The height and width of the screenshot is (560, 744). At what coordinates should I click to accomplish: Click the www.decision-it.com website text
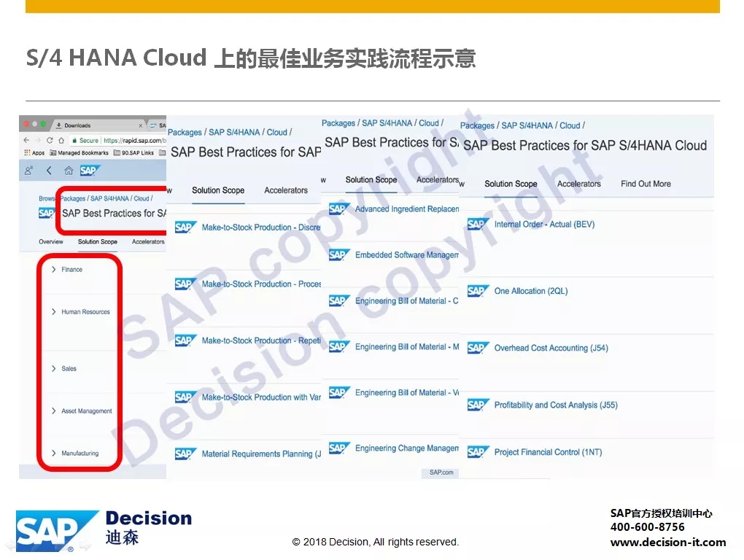[668, 542]
